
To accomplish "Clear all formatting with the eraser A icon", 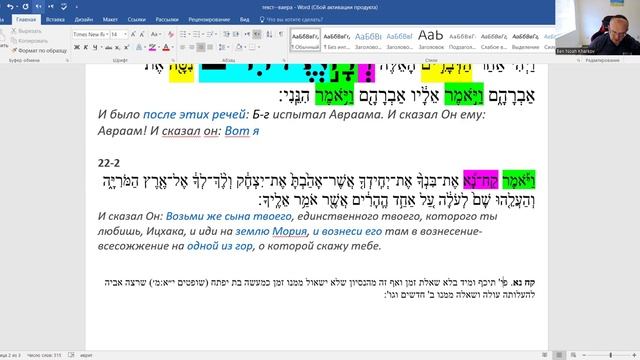I will (171, 34).
